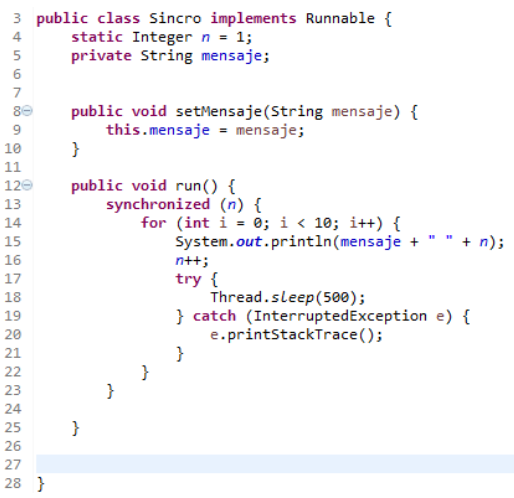Viewport: 514px width, 498px height.
Task: Click the Integer type on line 4
Action: [162, 37]
